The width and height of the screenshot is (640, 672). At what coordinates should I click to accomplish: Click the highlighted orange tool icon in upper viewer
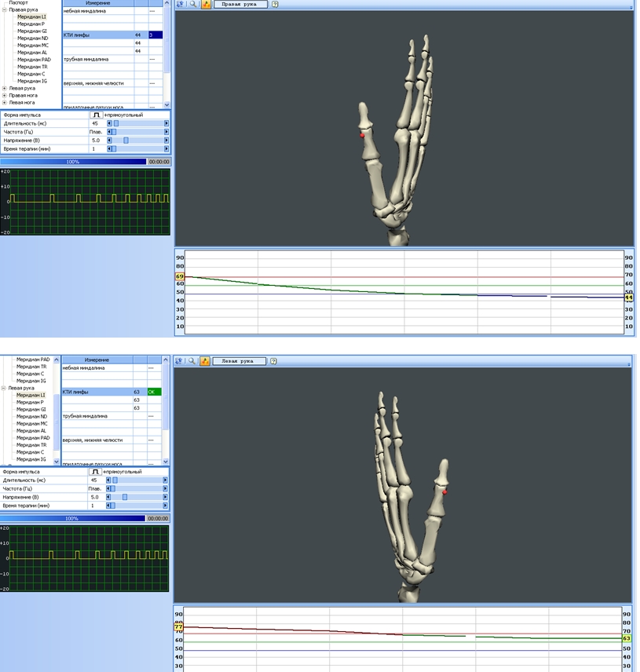coord(205,4)
